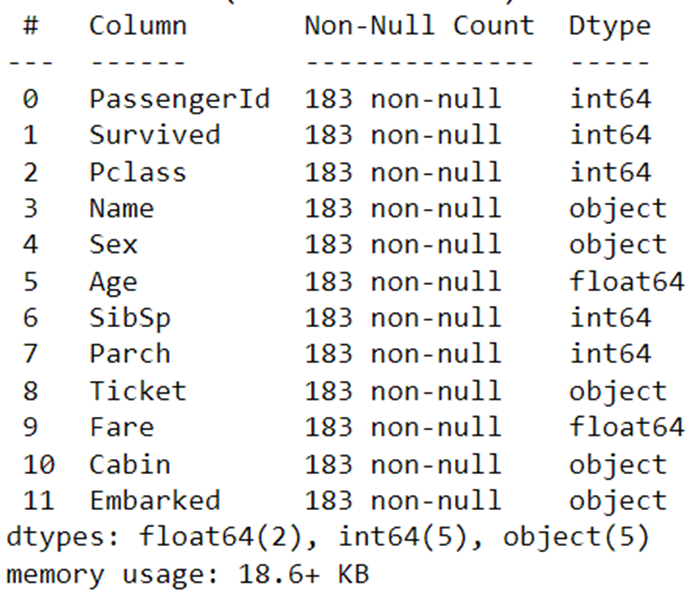
Task: Click the Cabin column name
Action: tap(130, 464)
